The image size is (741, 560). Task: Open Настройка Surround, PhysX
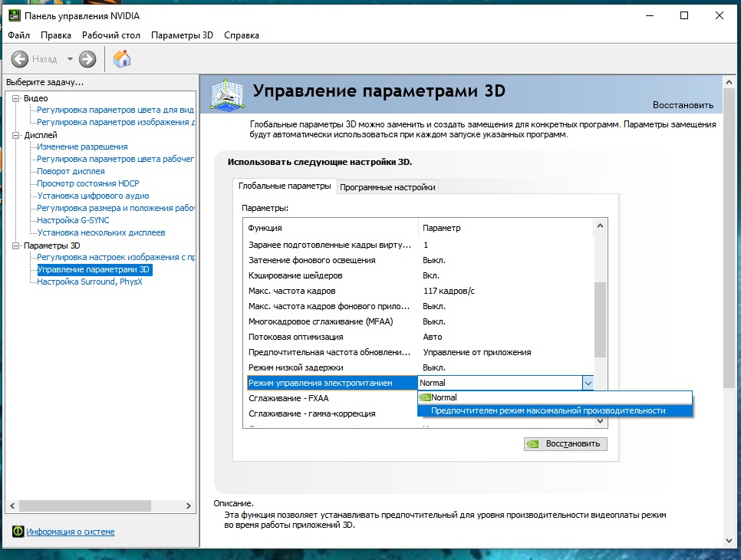tap(89, 282)
